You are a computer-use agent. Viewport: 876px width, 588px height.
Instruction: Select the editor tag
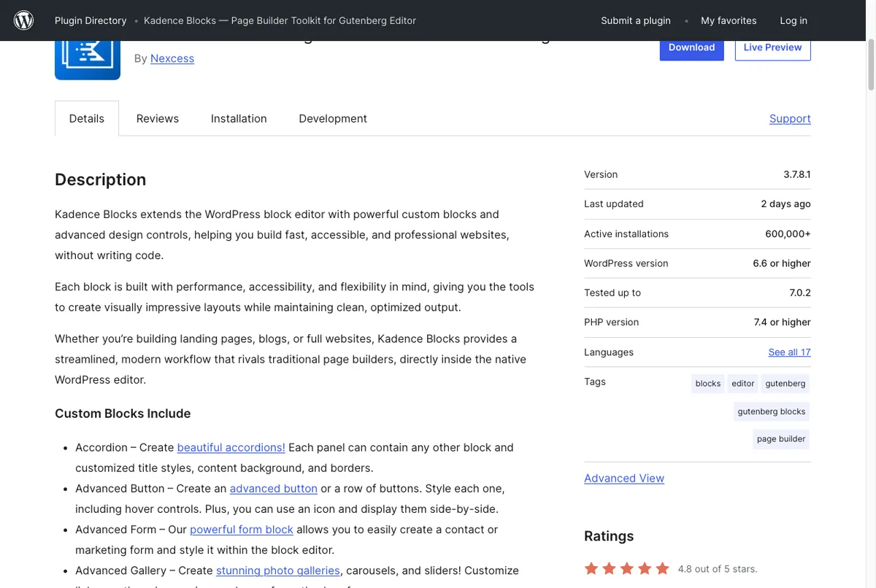point(743,384)
